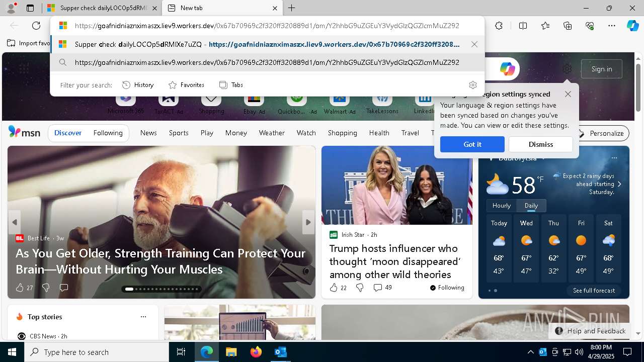
Task: Open the Copilot sidebar icon
Action: point(632,26)
